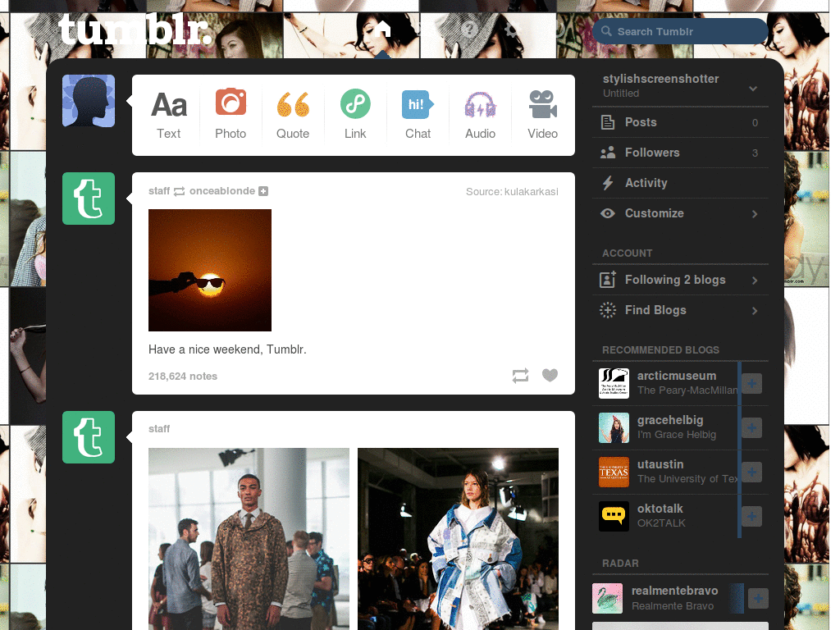View the 218,624 notes

coord(183,376)
